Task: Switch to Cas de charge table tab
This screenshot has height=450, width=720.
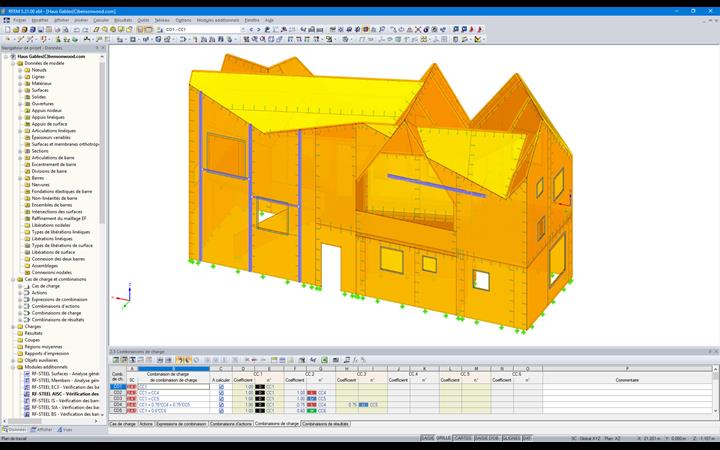Action: tap(123, 424)
